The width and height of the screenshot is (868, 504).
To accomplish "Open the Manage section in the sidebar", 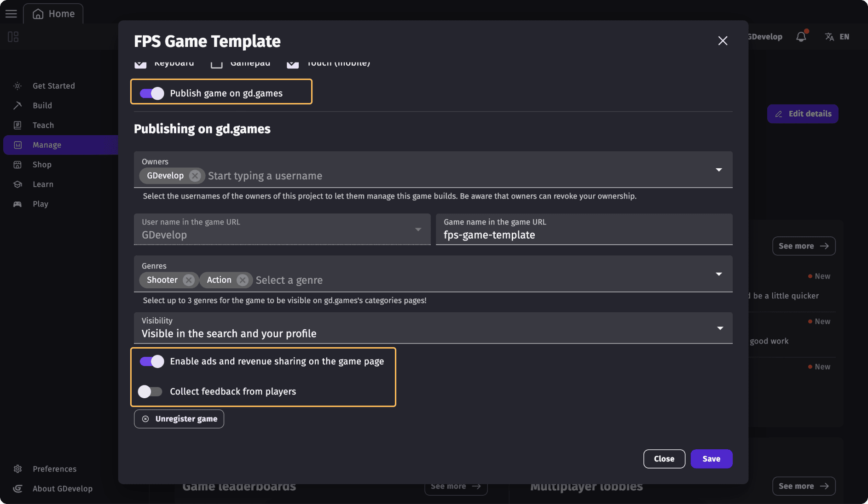I will (48, 144).
